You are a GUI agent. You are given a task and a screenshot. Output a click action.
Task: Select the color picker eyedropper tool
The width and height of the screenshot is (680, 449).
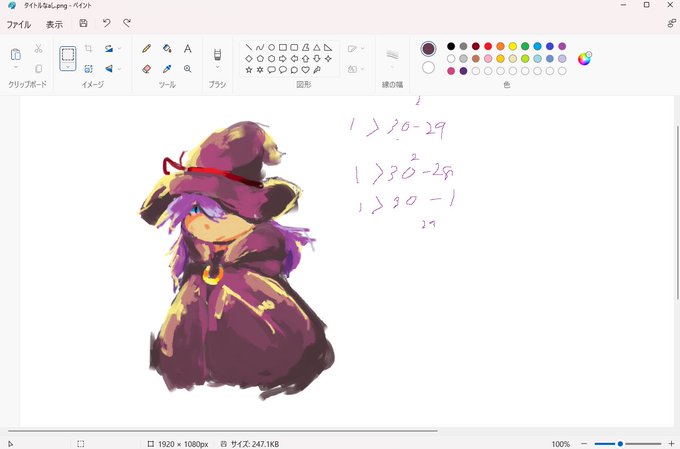click(x=167, y=69)
